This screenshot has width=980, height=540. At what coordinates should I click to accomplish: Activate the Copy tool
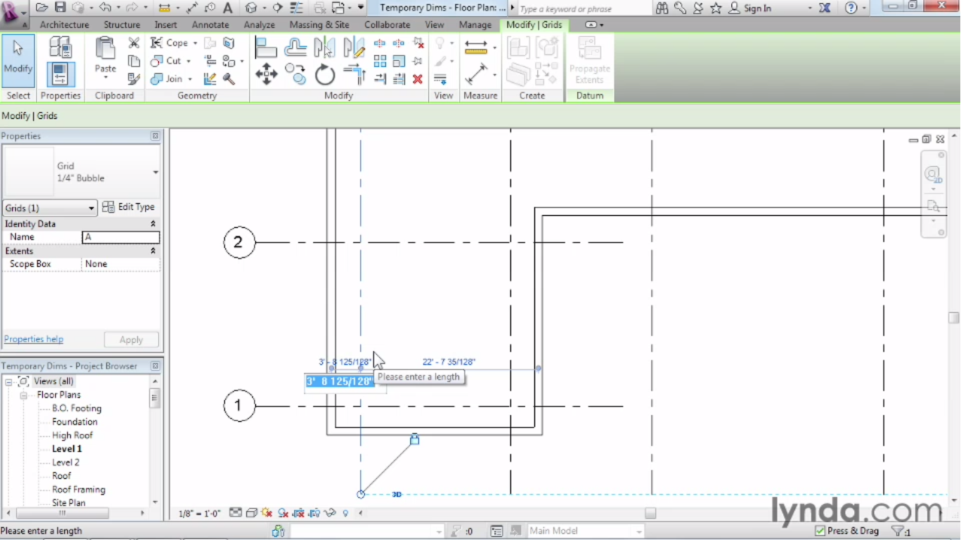pyautogui.click(x=295, y=74)
